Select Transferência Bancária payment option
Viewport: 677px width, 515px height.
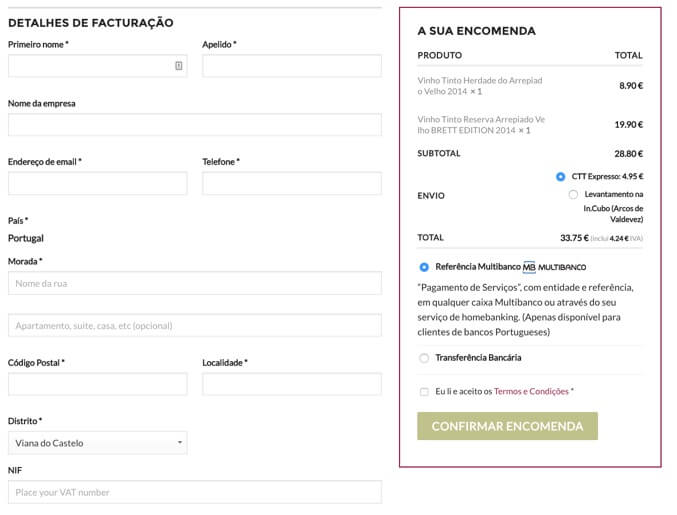(x=424, y=357)
